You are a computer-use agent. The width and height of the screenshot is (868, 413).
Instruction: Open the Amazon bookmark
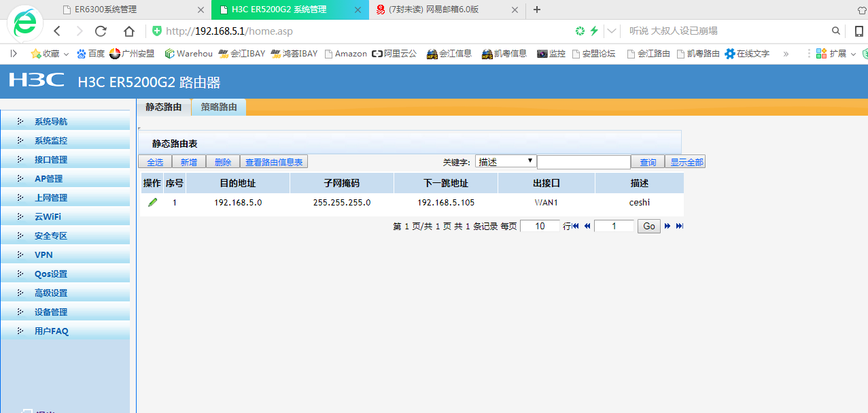(345, 53)
